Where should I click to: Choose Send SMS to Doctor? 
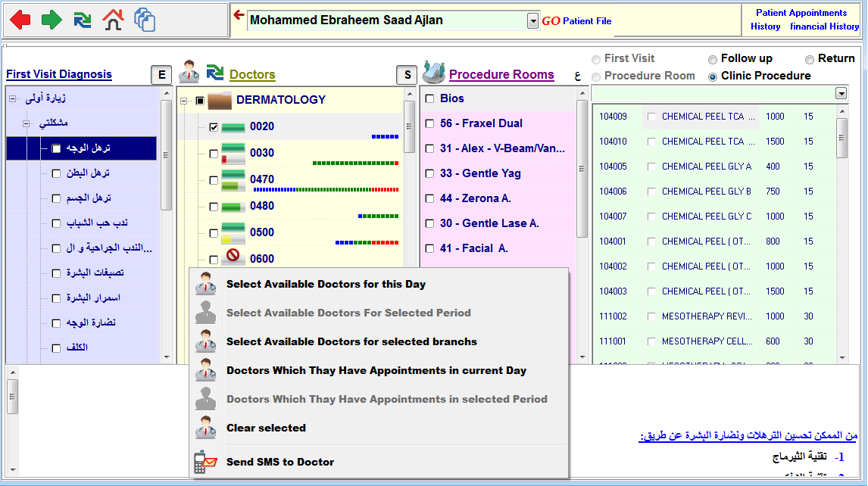click(279, 462)
